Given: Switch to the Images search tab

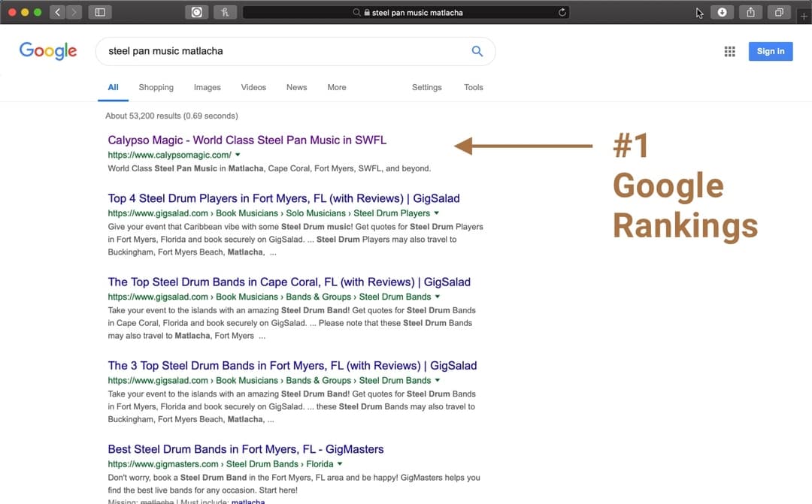Looking at the screenshot, I should pos(207,87).
